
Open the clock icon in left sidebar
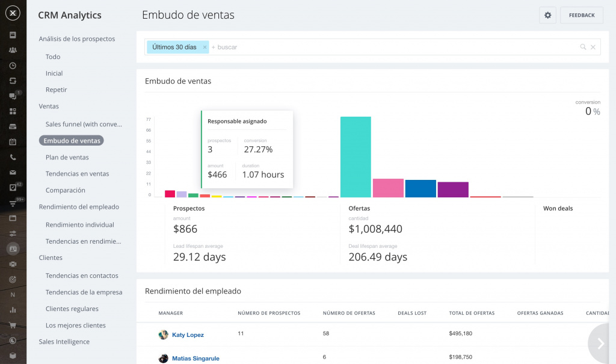click(13, 66)
